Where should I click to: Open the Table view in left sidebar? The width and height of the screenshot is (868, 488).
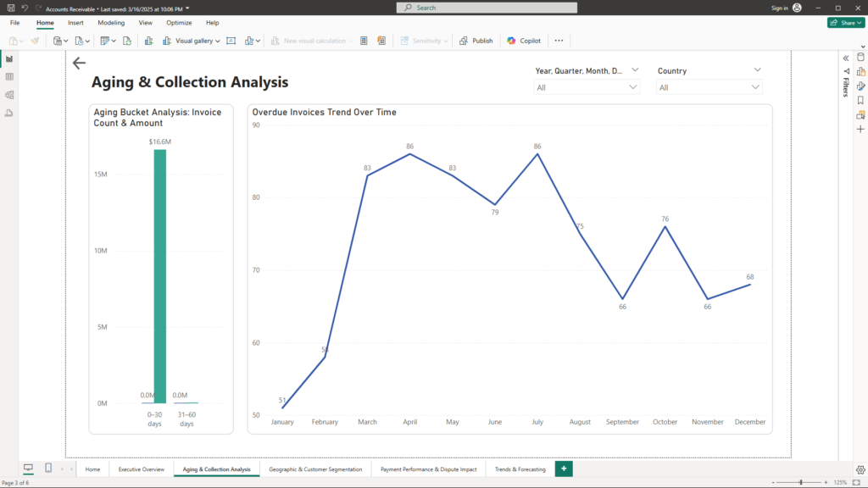[x=9, y=77]
